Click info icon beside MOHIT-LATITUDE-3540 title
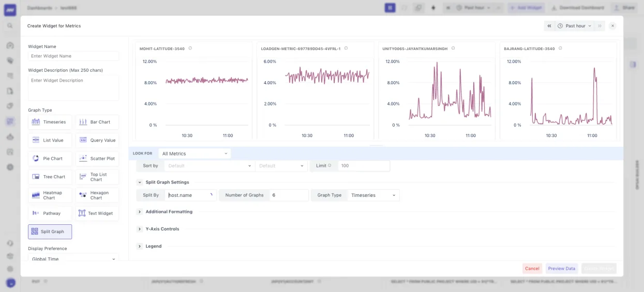 [190, 49]
